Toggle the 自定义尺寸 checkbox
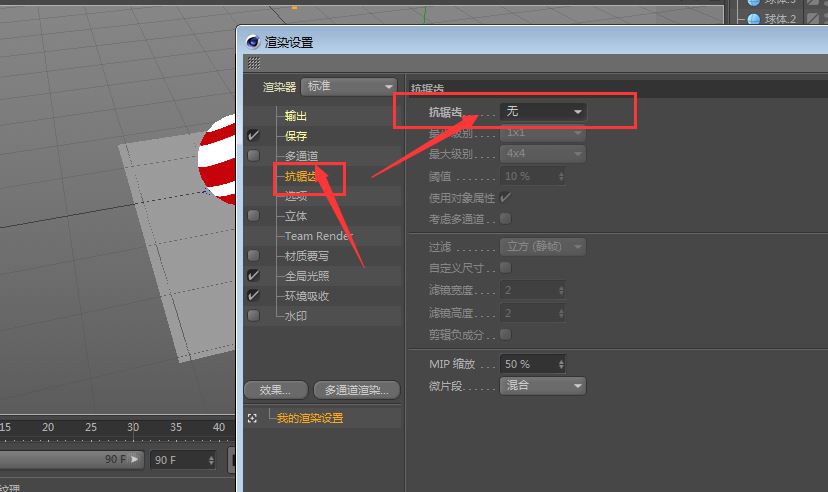This screenshot has width=828, height=492. [505, 268]
